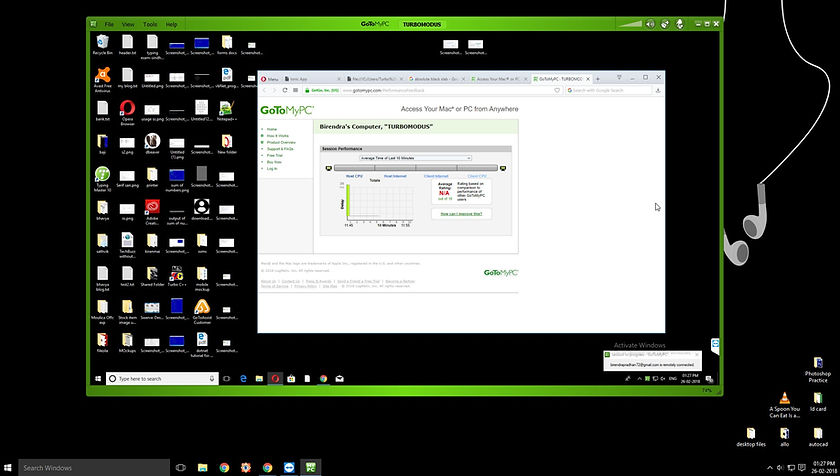Open Chrome from remote taskbar
This screenshot has height=476, width=840.
(324, 379)
